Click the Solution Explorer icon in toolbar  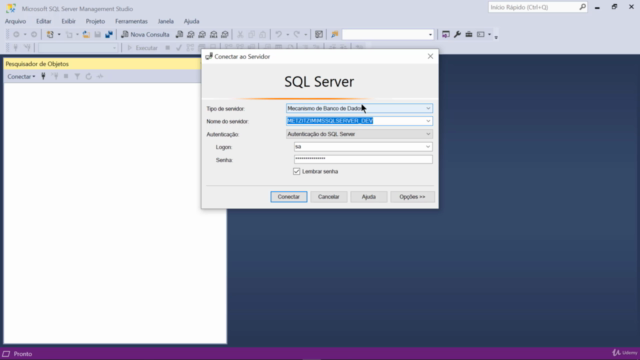[446, 35]
